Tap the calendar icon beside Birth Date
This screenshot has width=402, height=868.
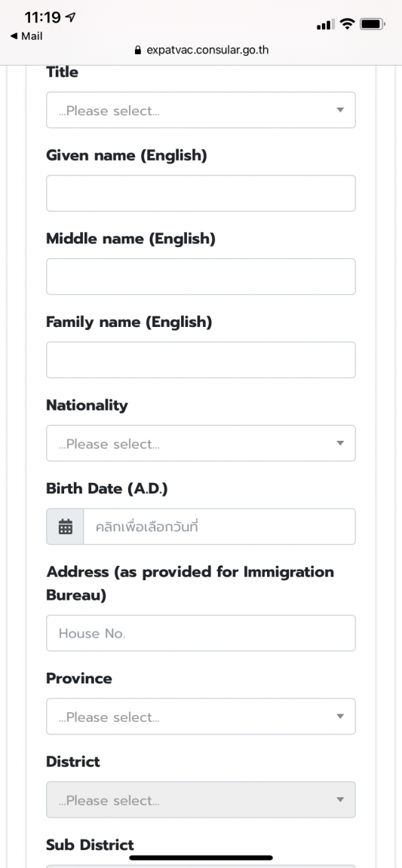[x=66, y=527]
